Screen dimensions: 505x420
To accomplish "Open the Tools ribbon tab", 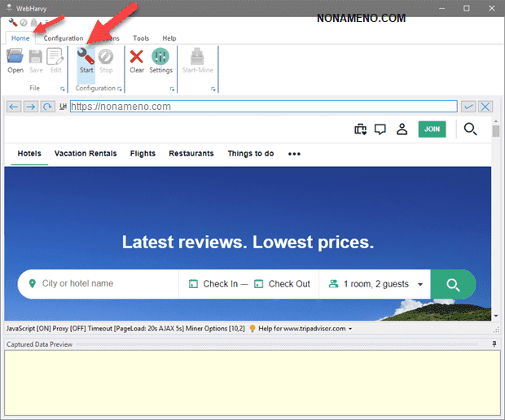I will point(141,38).
